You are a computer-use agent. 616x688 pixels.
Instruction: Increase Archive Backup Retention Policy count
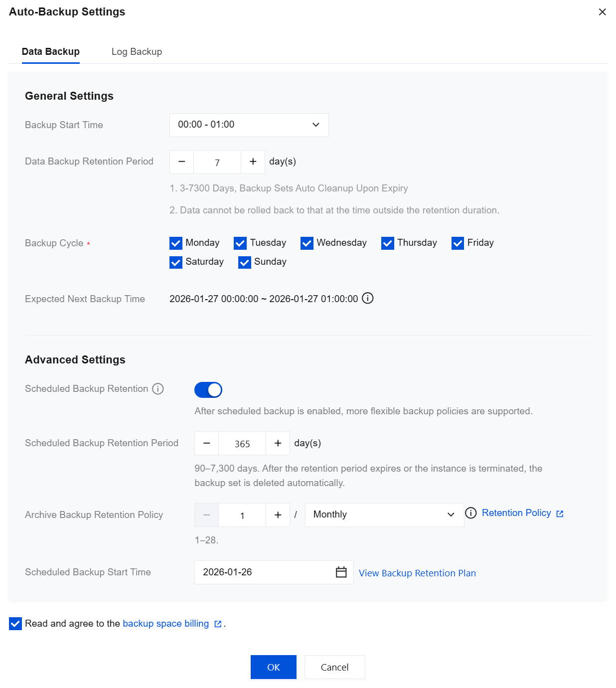(x=278, y=515)
